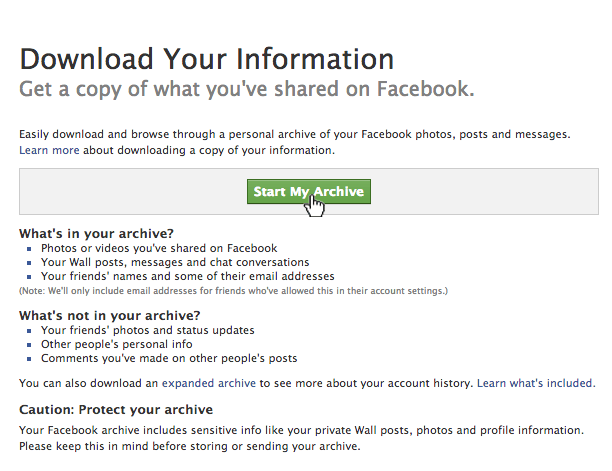Image resolution: width=612 pixels, height=471 pixels.
Task: Click the Caution: Protect your archive heading
Action: click(x=116, y=410)
